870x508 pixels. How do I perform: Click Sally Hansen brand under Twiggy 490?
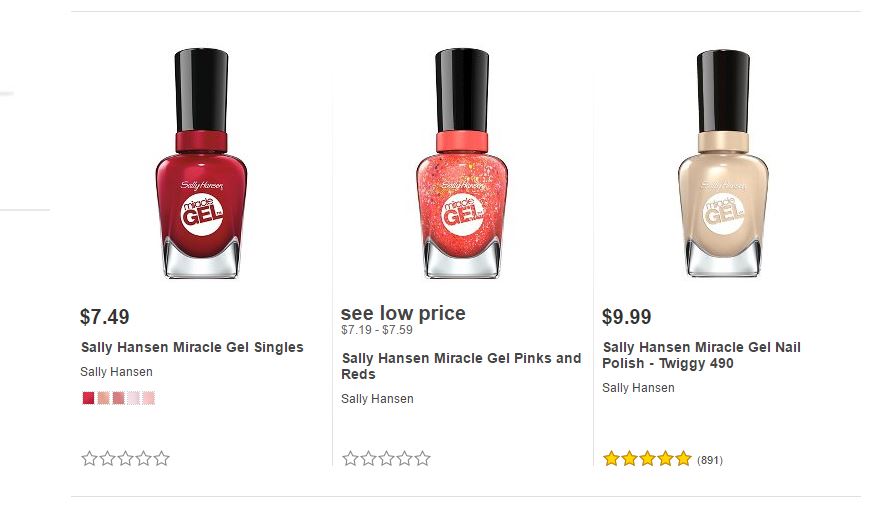[638, 388]
